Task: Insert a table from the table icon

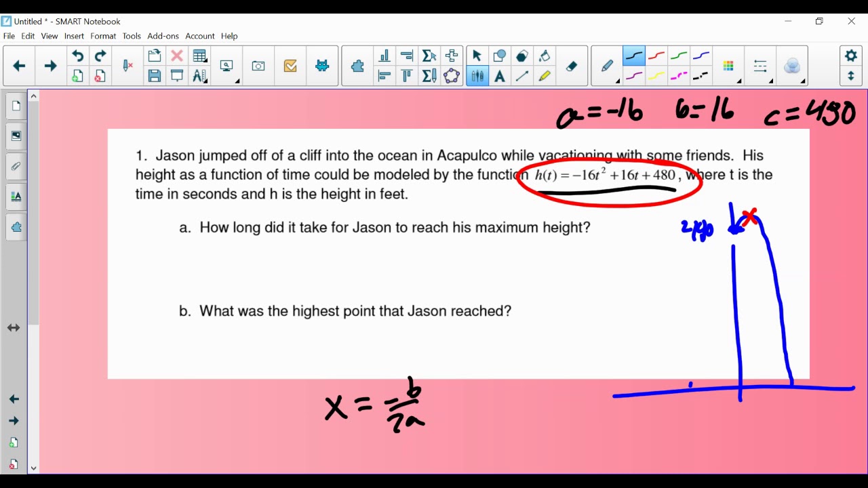Action: (x=199, y=56)
